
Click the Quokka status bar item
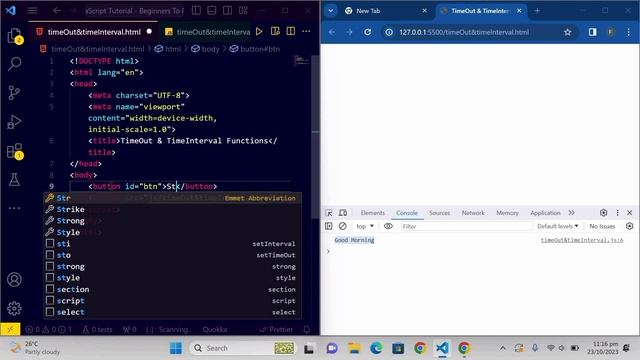[215, 329]
